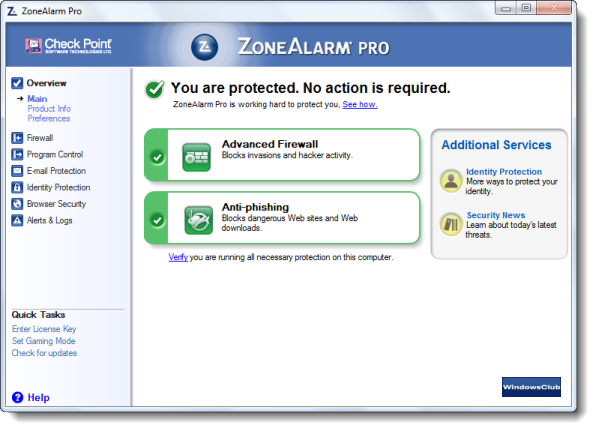Image resolution: width=596 pixels, height=431 pixels.
Task: Click the Advanced Firewall green status checkmark
Action: [x=157, y=157]
